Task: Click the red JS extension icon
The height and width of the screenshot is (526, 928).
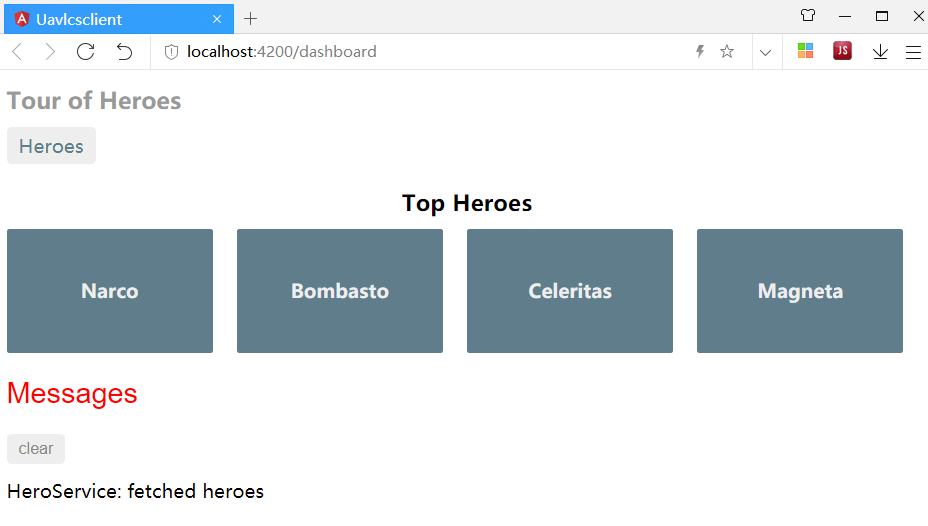Action: click(x=842, y=51)
